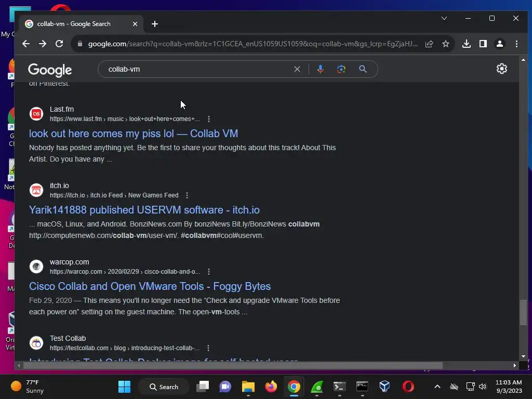The width and height of the screenshot is (532, 399).
Task: Open Google quick settings gear
Action: [501, 69]
